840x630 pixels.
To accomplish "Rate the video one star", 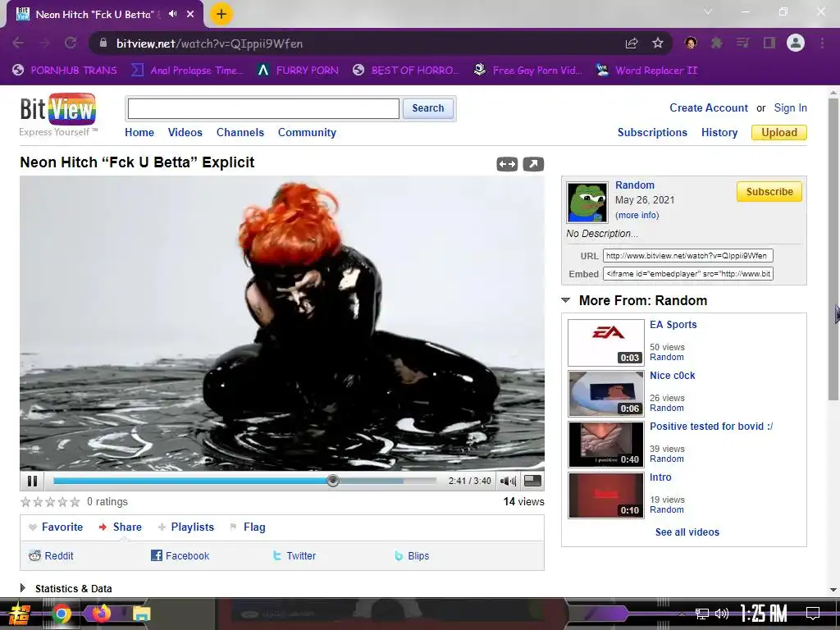I will 25,502.
